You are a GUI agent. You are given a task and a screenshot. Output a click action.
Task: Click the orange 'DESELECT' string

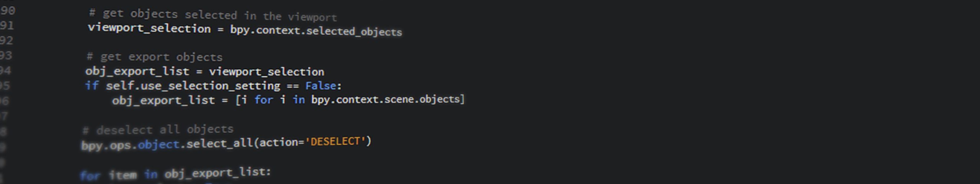pos(335,141)
